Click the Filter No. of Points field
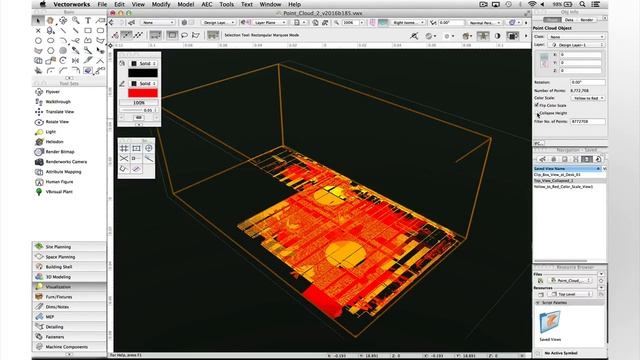 (587, 122)
